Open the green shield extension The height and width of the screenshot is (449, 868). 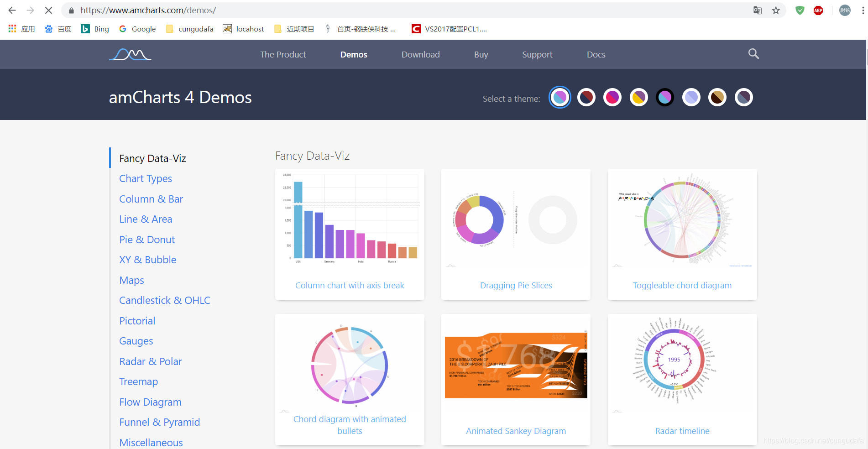[x=800, y=10]
